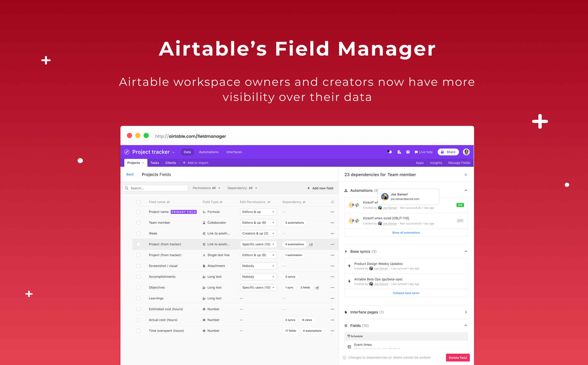Open three-dot menu for Team member row
Image resolution: width=588 pixels, height=365 pixels.
(x=332, y=223)
